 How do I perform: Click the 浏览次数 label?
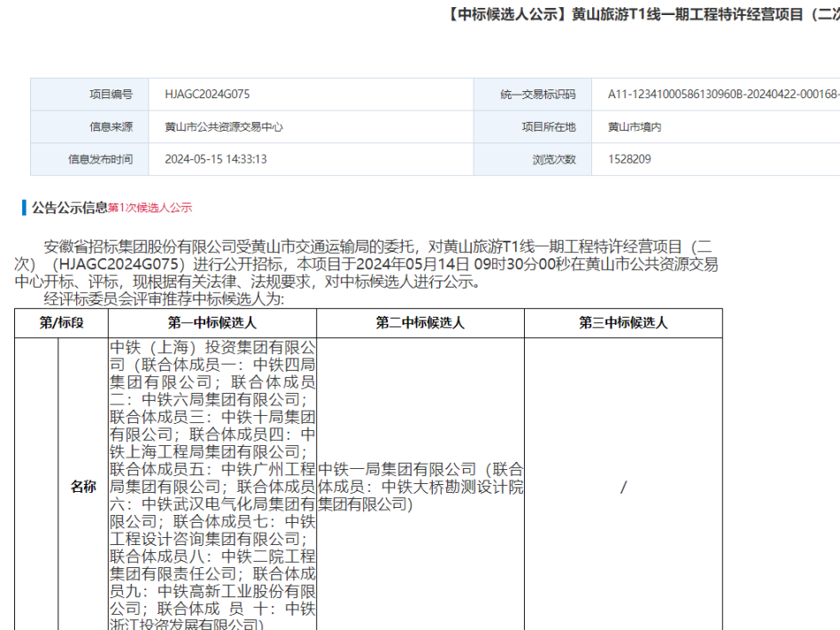(x=554, y=159)
